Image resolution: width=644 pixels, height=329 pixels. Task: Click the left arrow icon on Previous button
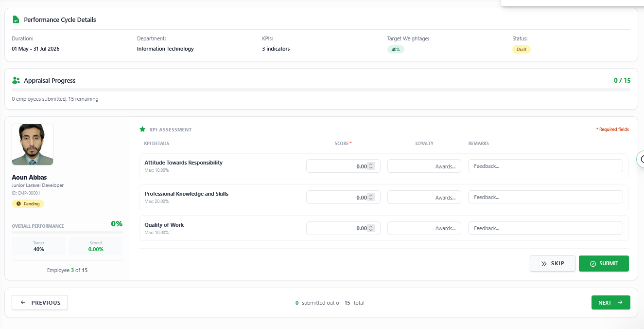[23, 303]
